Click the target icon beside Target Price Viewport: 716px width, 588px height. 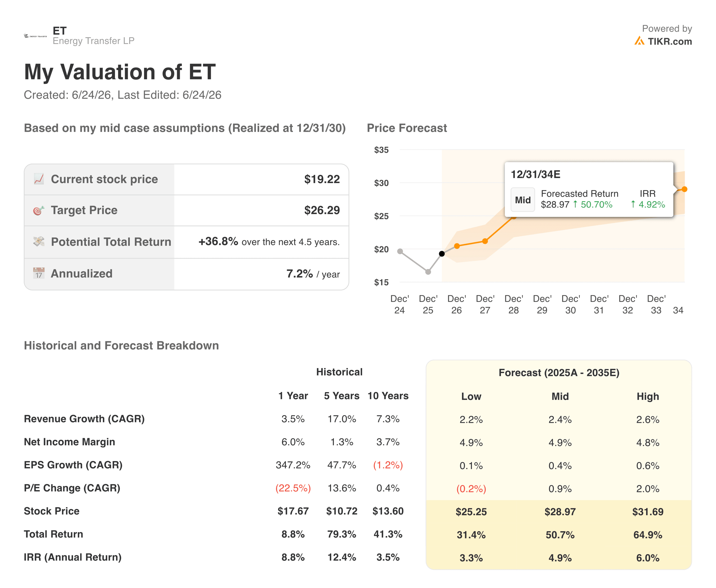click(x=39, y=210)
